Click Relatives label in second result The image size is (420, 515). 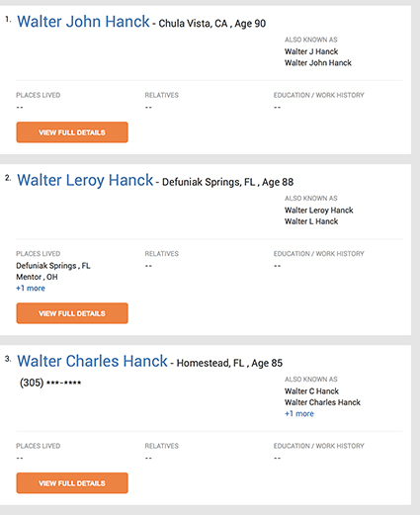(162, 254)
